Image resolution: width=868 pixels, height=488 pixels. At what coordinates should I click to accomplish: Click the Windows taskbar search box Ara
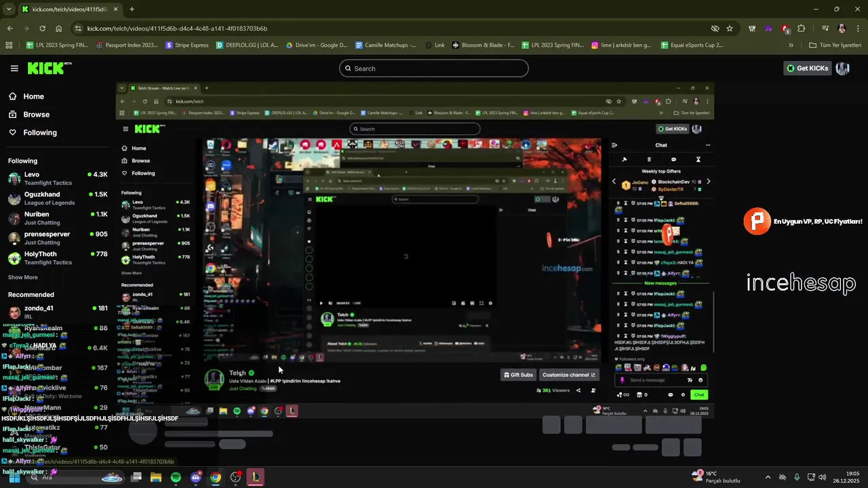coord(75,477)
